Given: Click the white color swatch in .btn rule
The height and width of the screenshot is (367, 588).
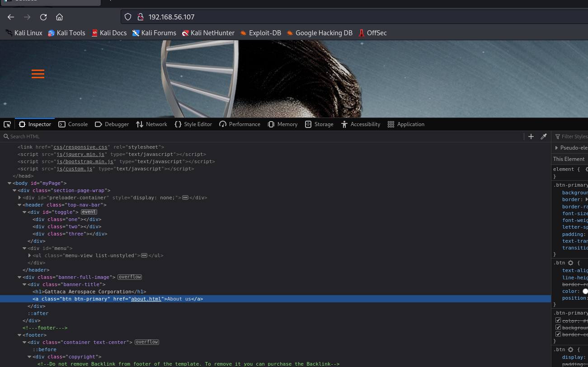Looking at the screenshot, I should pyautogui.click(x=585, y=292).
